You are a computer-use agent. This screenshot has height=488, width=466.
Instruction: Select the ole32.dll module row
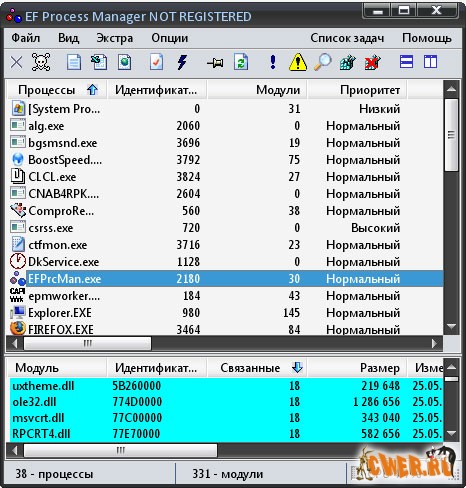click(225, 402)
